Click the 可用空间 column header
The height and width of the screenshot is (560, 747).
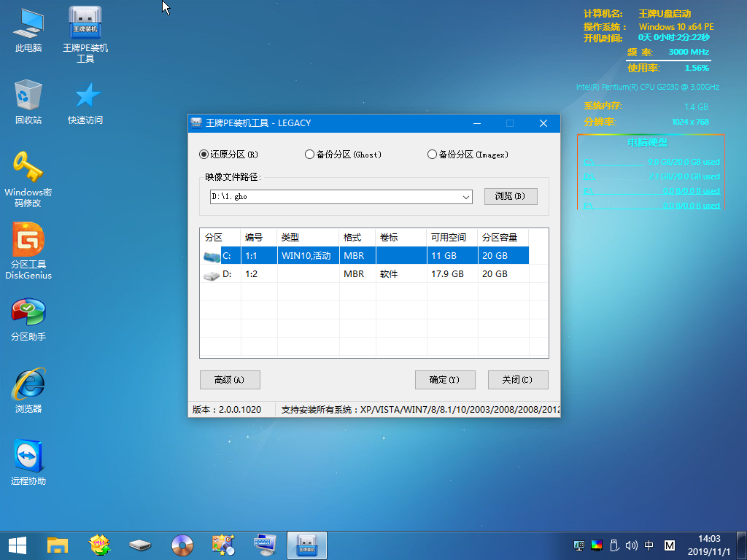[x=452, y=237]
